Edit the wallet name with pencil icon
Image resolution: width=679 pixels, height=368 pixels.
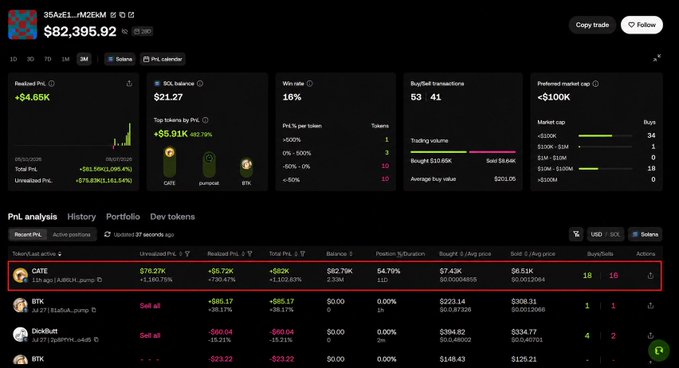(x=113, y=15)
